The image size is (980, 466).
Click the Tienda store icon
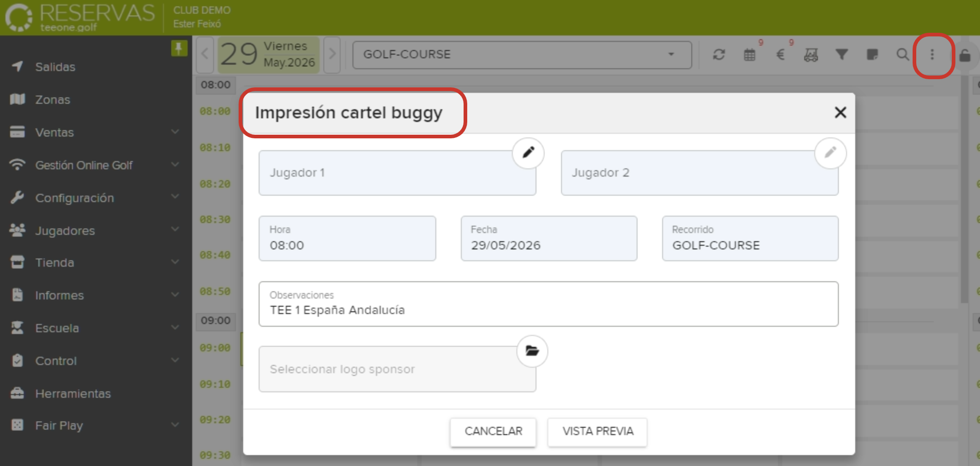[17, 262]
